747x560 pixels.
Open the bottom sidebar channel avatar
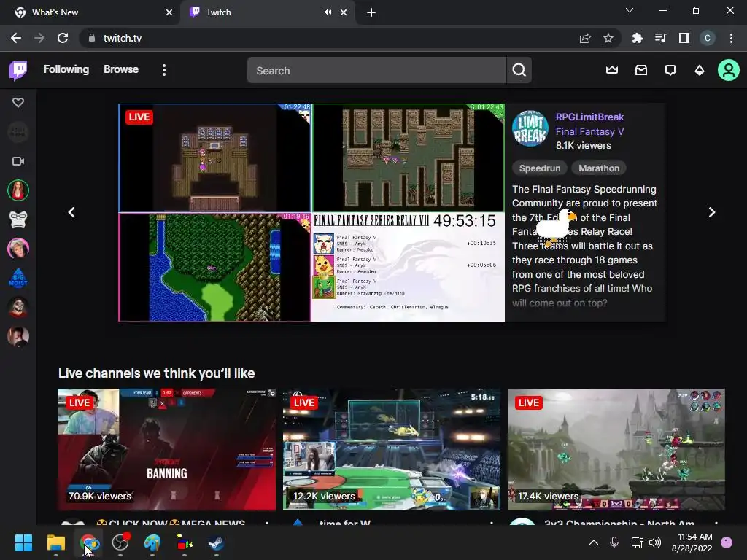(18, 337)
